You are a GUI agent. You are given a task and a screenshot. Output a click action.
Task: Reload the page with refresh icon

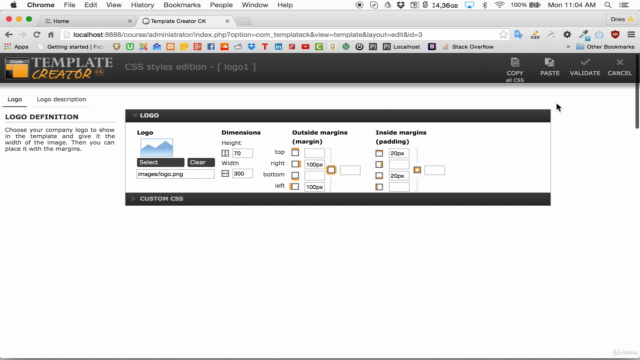click(37, 35)
